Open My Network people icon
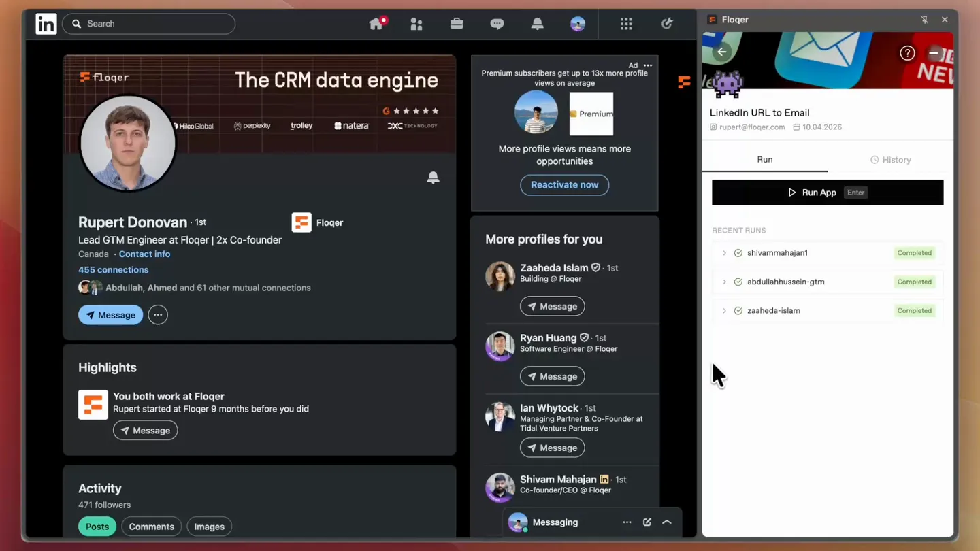Viewport: 980px width, 551px height. click(416, 24)
